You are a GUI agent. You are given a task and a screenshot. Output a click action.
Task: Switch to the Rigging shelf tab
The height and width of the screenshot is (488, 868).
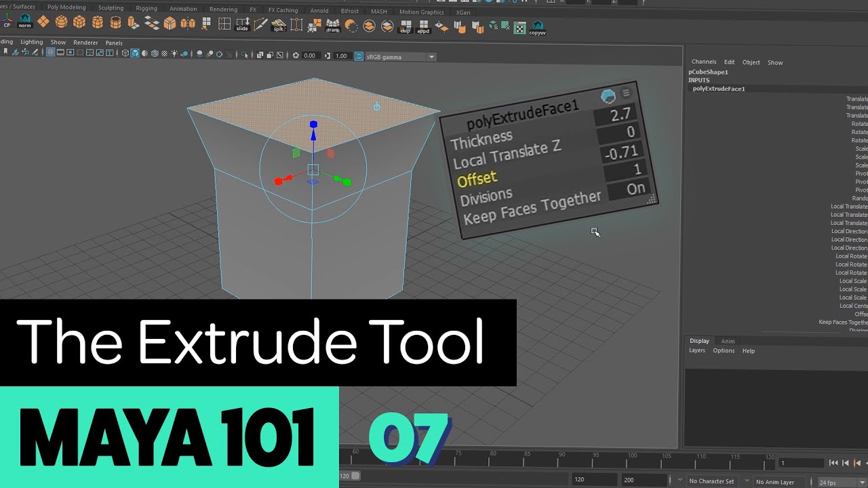[146, 9]
